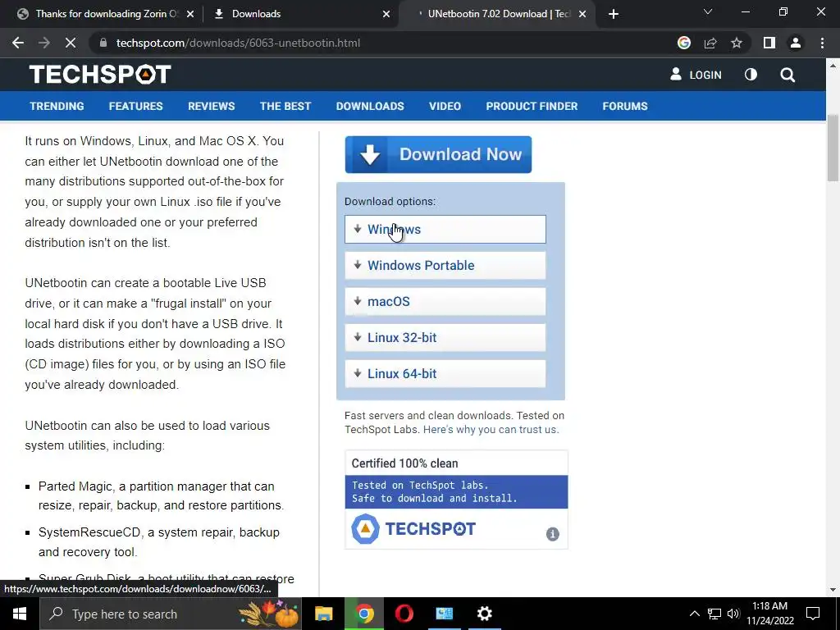Image resolution: width=840 pixels, height=630 pixels.
Task: Click the Download Now button
Action: pos(438,154)
